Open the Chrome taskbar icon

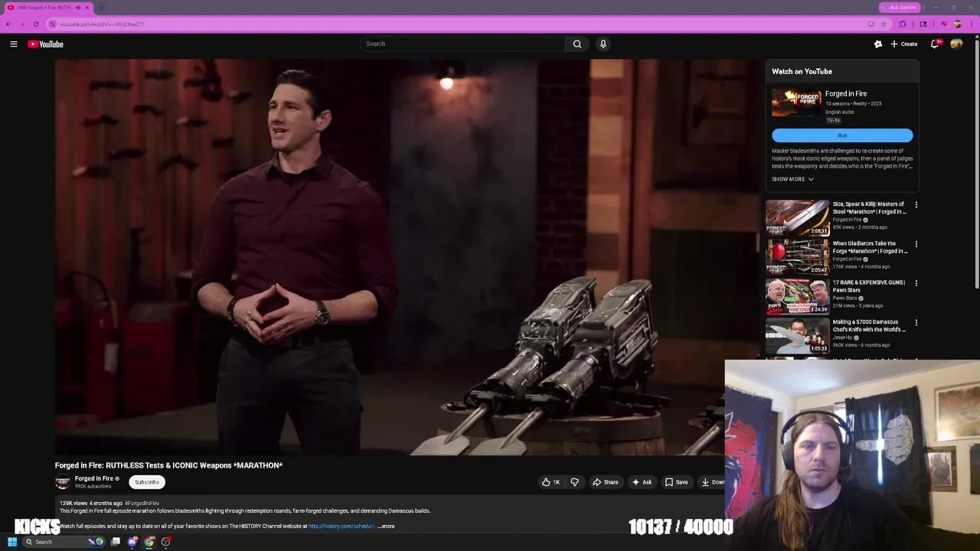pyautogui.click(x=149, y=542)
